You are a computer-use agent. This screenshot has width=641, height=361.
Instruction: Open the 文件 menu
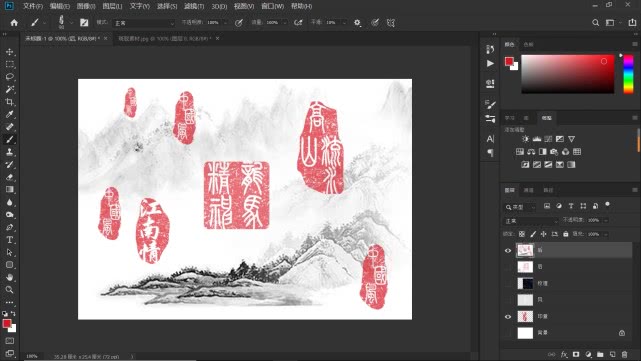(33, 6)
